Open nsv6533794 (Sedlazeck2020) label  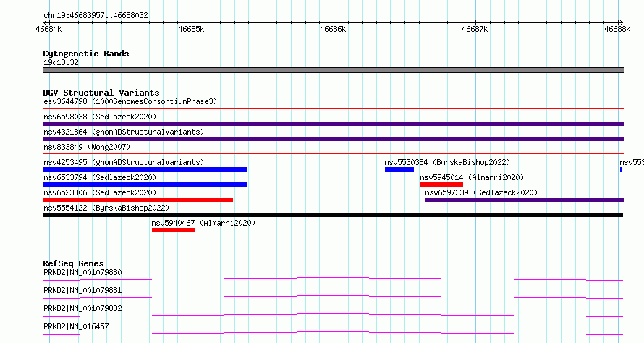[x=100, y=177]
